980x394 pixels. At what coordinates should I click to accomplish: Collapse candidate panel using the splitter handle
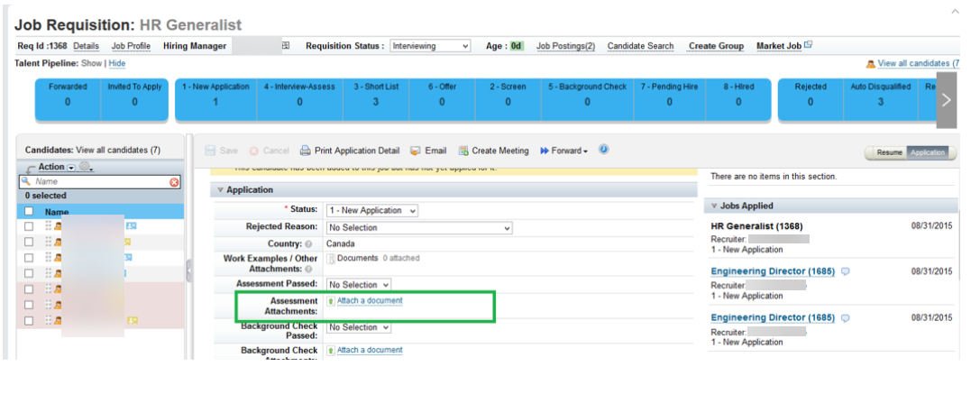click(188, 270)
